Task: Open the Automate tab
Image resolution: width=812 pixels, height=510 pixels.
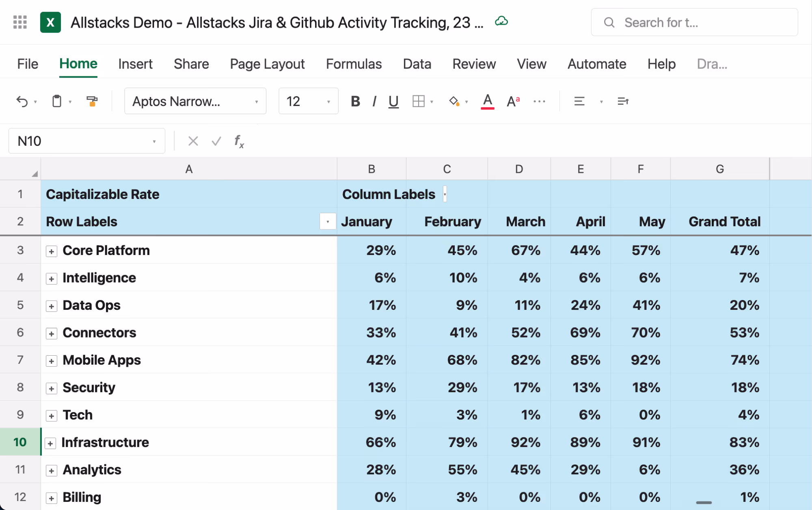Action: (597, 64)
